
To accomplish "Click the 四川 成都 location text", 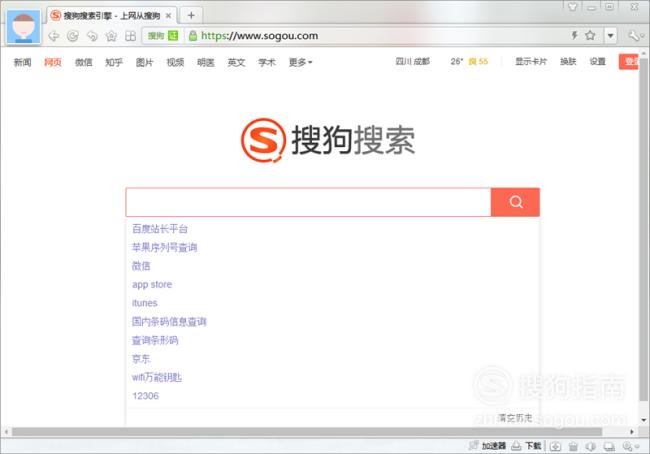I will (412, 62).
